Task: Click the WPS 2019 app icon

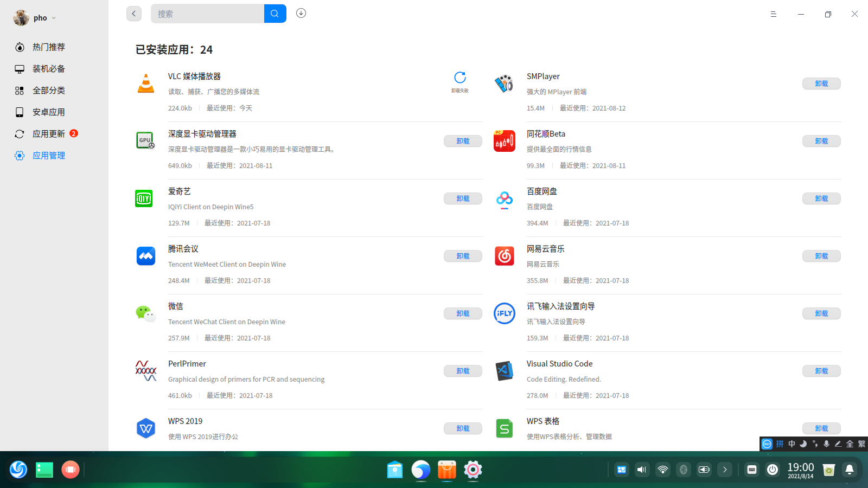Action: (x=146, y=428)
